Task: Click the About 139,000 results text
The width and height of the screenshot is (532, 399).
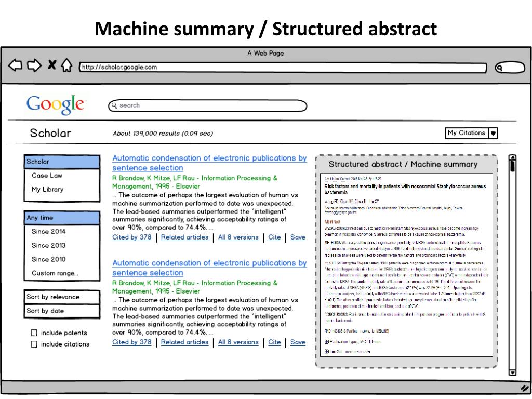Action: [x=163, y=134]
